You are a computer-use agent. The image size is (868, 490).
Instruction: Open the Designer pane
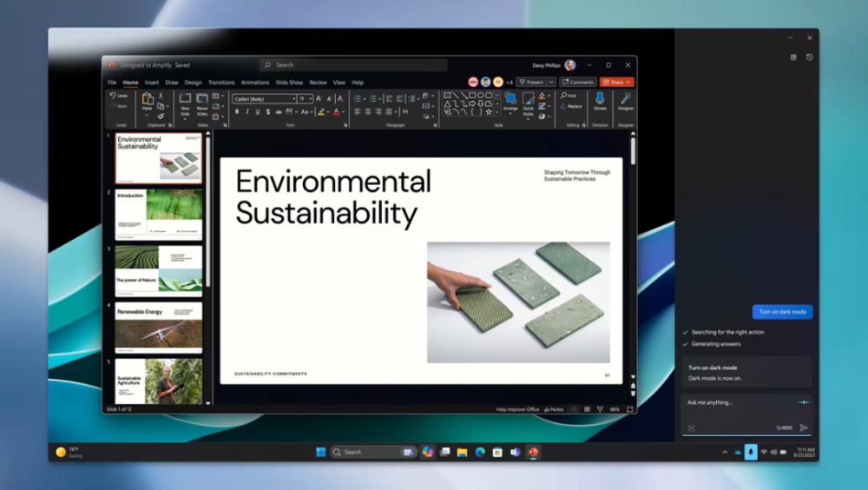click(626, 101)
